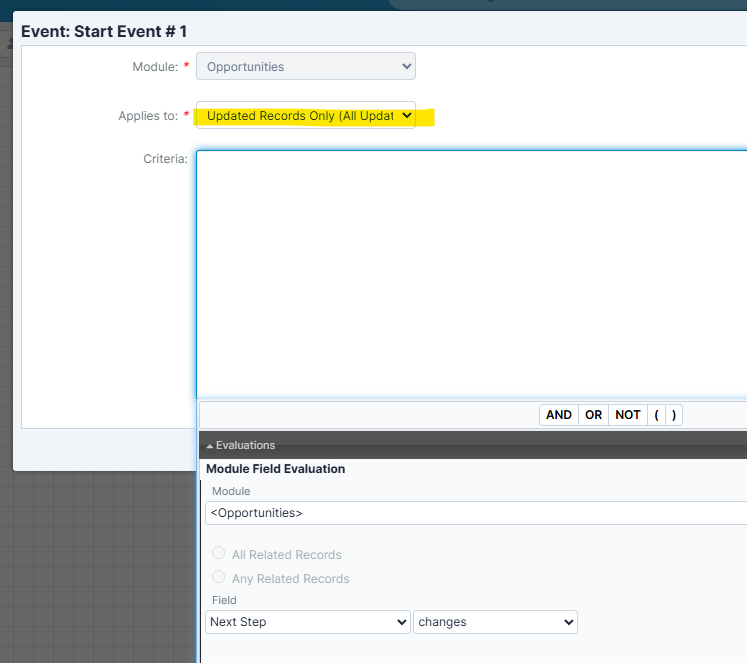Click the Applies to label

[148, 116]
